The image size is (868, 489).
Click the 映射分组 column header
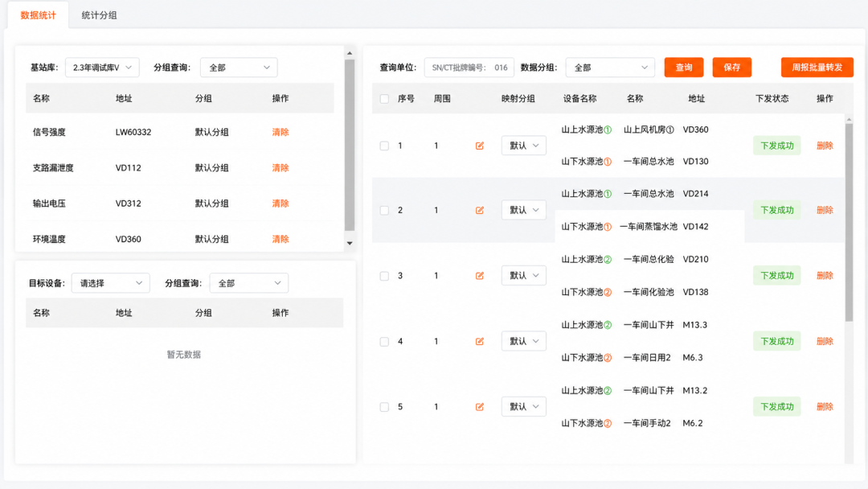pos(518,99)
